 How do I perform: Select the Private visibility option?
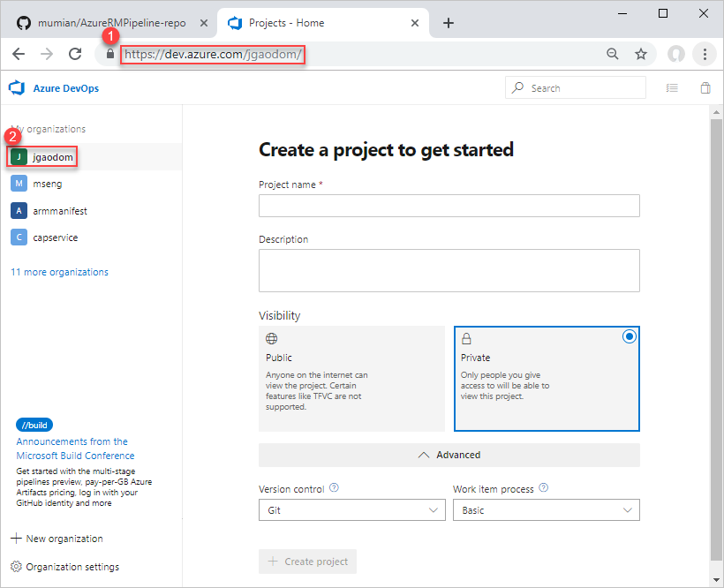[547, 375]
